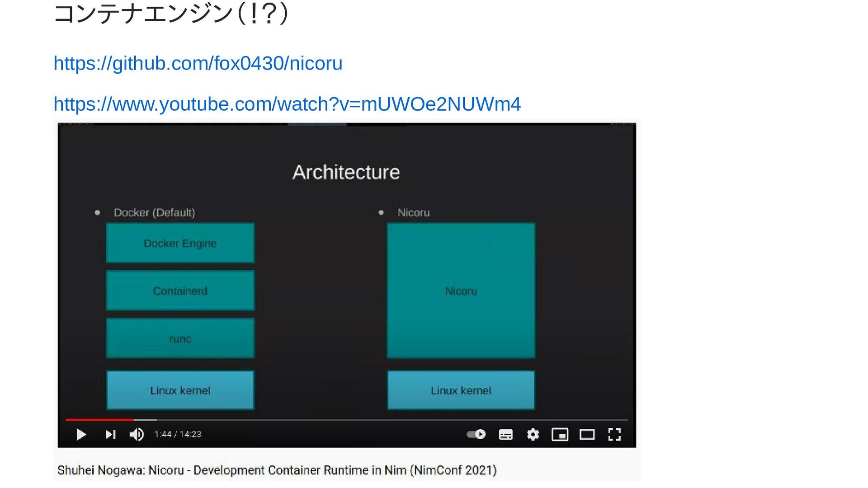868x488 pixels.
Task: Click Linux kernel box under Nicoru
Action: click(461, 390)
